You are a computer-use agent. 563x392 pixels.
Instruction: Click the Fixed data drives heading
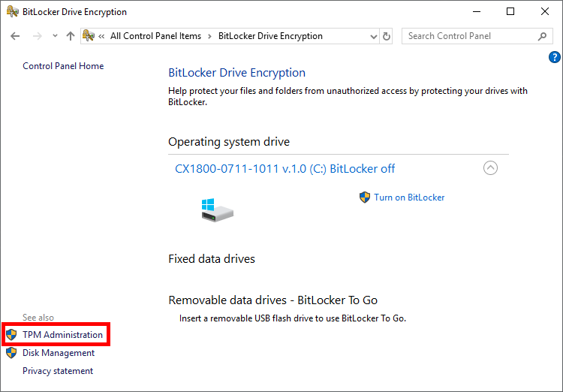tap(212, 258)
